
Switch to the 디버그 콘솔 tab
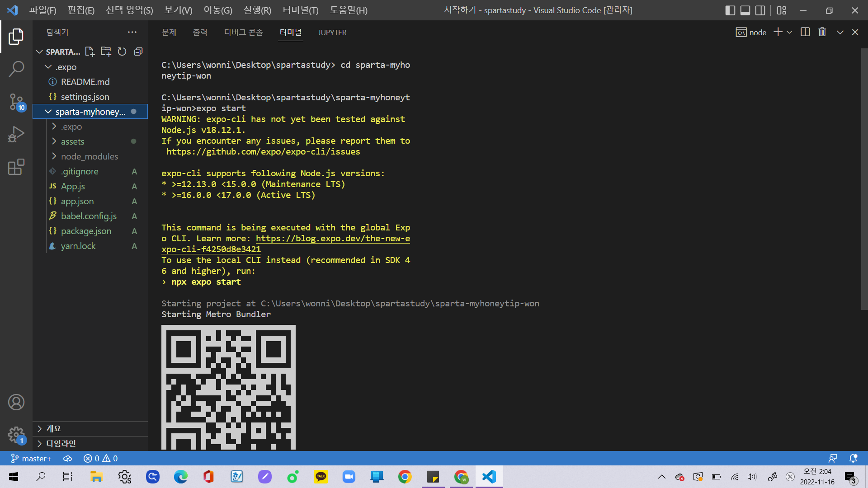(x=243, y=32)
